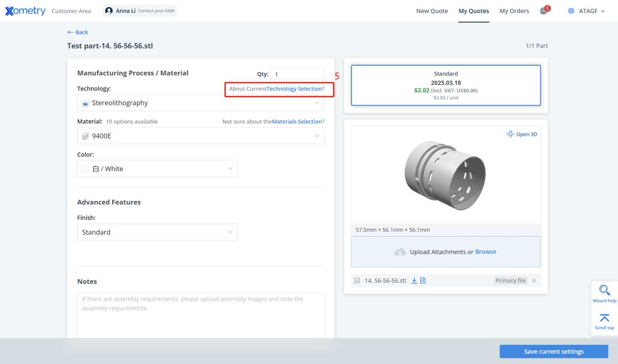Screen dimensions: 618x364
Task: Click the Qty input field
Action: (297, 74)
